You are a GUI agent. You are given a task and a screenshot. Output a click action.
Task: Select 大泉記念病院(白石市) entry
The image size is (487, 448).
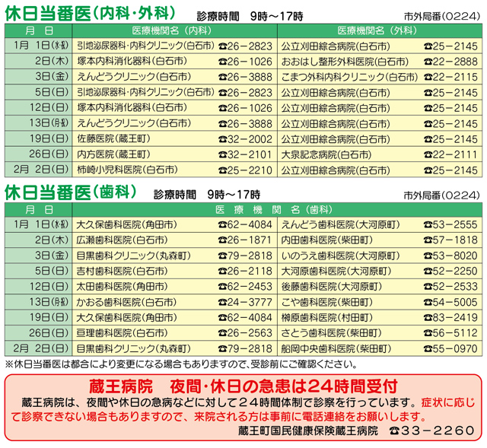coord(326,154)
